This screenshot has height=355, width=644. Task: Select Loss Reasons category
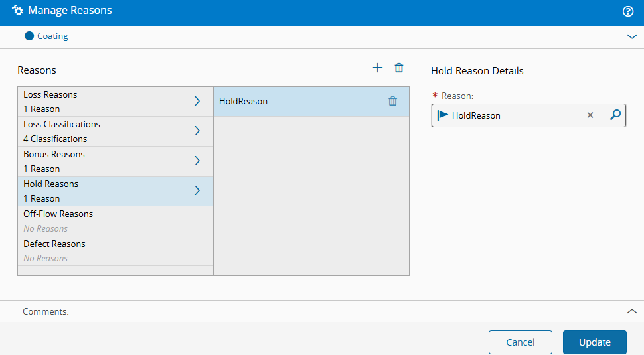[x=116, y=102]
